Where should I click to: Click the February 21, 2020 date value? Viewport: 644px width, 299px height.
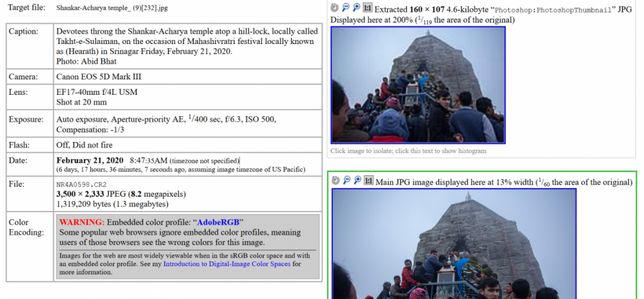pos(91,161)
